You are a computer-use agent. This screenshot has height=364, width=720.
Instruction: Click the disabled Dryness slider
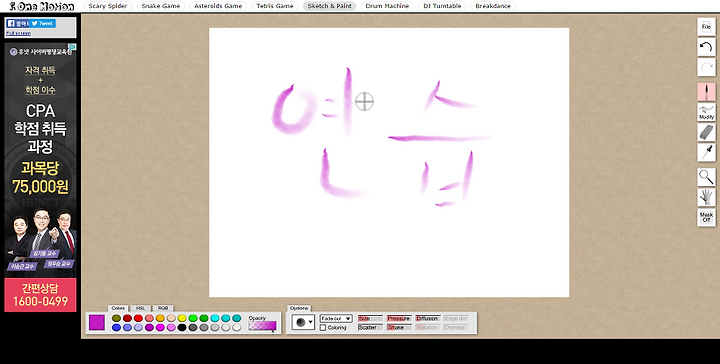pyautogui.click(x=456, y=327)
